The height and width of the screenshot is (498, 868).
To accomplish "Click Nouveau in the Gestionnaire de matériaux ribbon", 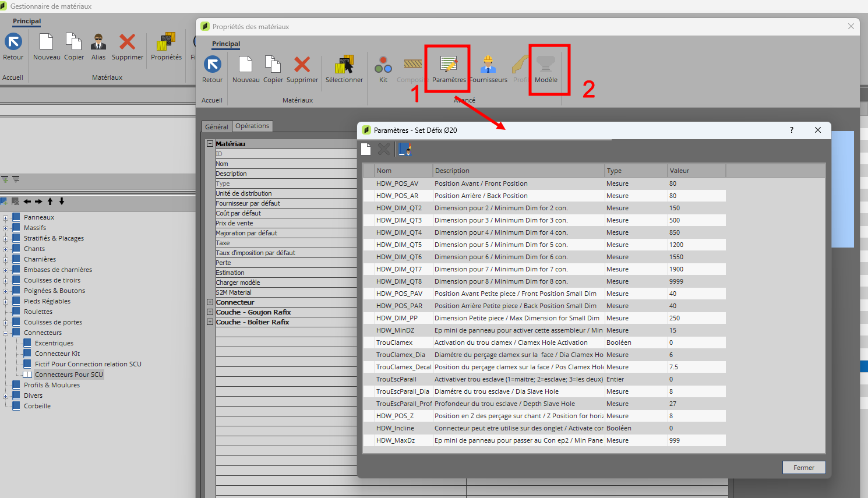I will [x=47, y=47].
